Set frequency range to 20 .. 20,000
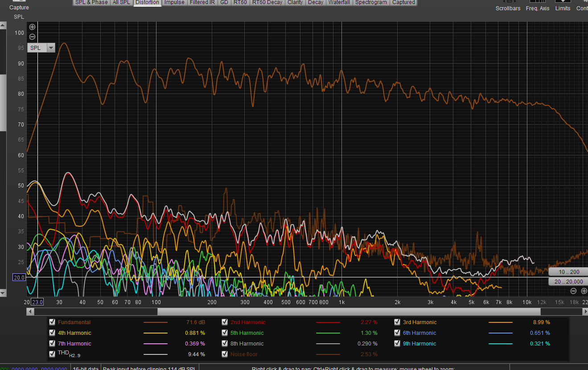Image resolution: width=588 pixels, height=370 pixels. [568, 281]
